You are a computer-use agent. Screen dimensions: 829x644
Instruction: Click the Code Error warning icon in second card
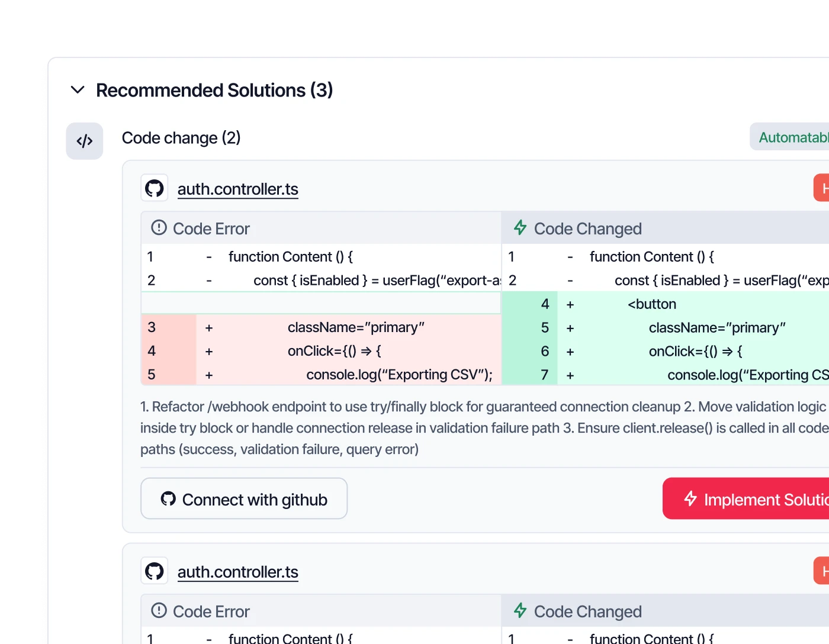(159, 611)
